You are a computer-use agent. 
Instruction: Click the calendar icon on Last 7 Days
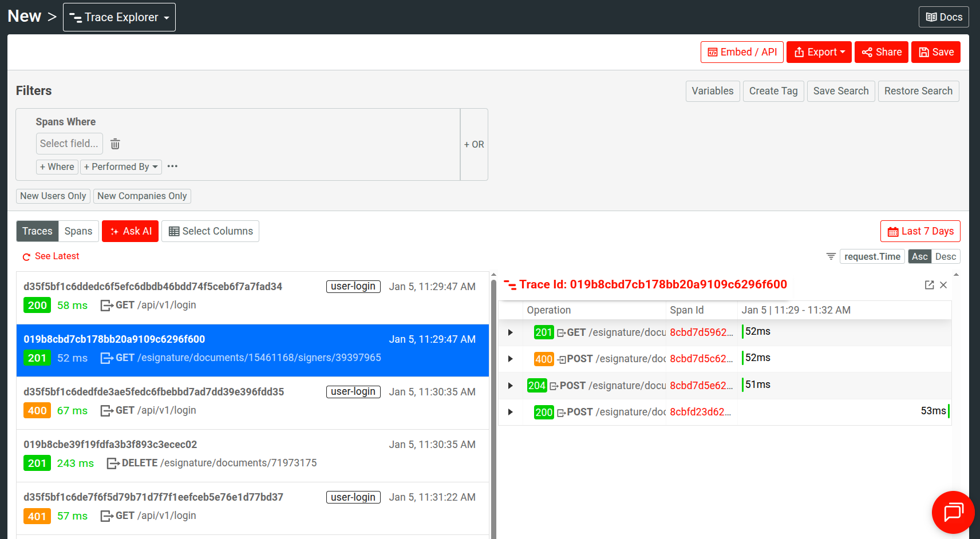[894, 231]
